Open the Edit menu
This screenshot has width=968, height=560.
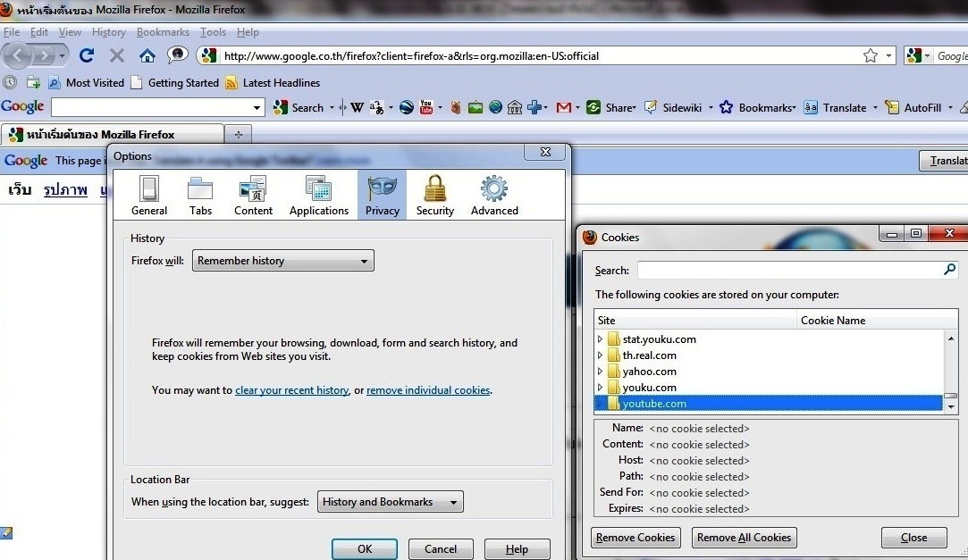(x=39, y=32)
